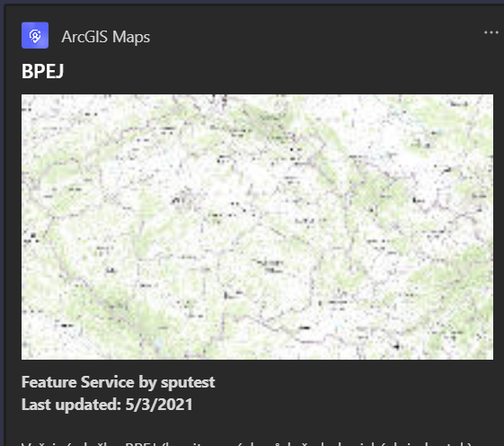Click the Last updated: 5/3/2021 text
The height and width of the screenshot is (446, 504).
(x=107, y=405)
